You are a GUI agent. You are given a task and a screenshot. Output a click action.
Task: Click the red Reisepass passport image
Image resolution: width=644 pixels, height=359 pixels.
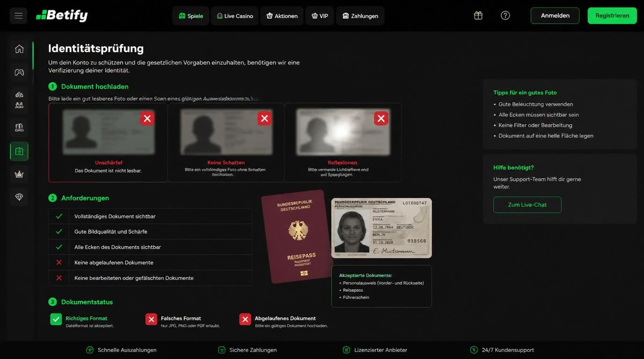(x=296, y=236)
